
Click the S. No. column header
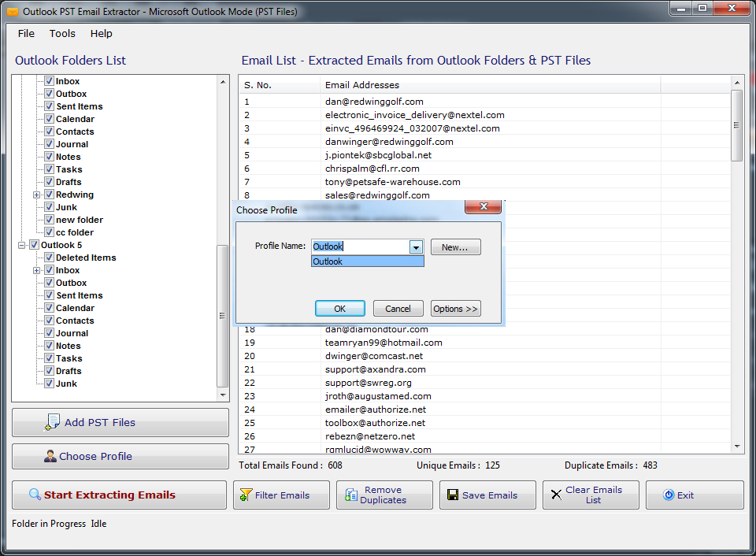(280, 85)
